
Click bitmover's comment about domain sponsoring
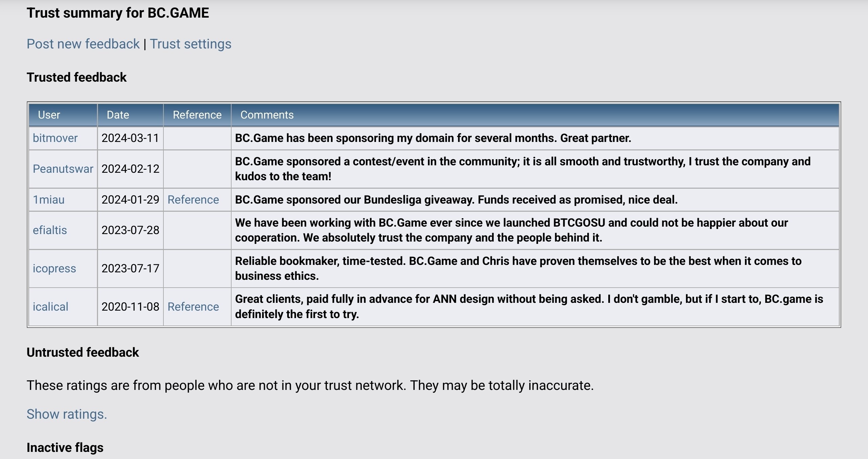point(433,138)
